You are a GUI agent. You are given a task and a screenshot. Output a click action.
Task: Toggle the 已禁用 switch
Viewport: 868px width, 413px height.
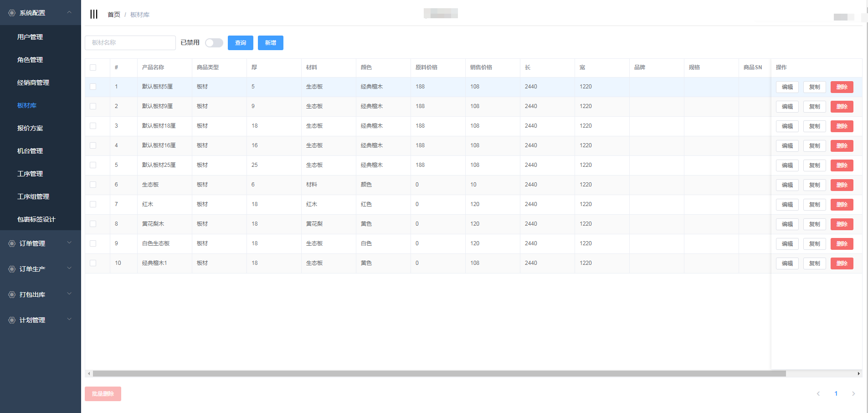214,43
